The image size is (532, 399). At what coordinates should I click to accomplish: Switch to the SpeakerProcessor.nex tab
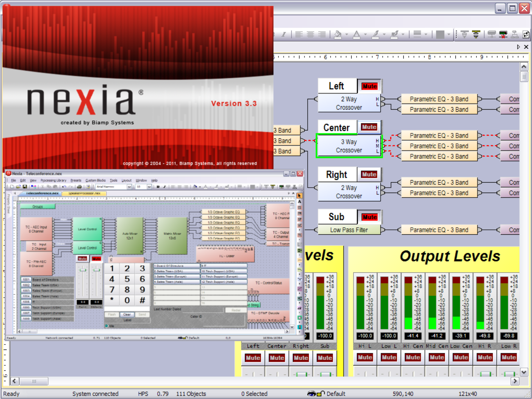tap(84, 194)
